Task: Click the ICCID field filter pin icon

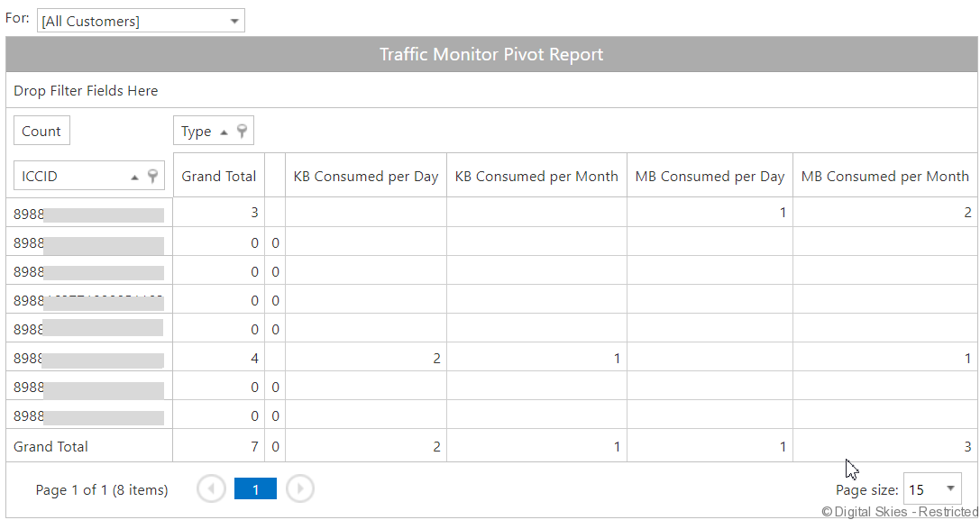Action: (152, 176)
